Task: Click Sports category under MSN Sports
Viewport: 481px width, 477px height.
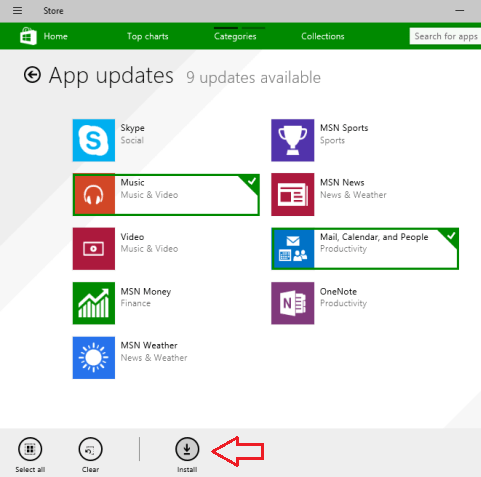Action: click(x=332, y=140)
